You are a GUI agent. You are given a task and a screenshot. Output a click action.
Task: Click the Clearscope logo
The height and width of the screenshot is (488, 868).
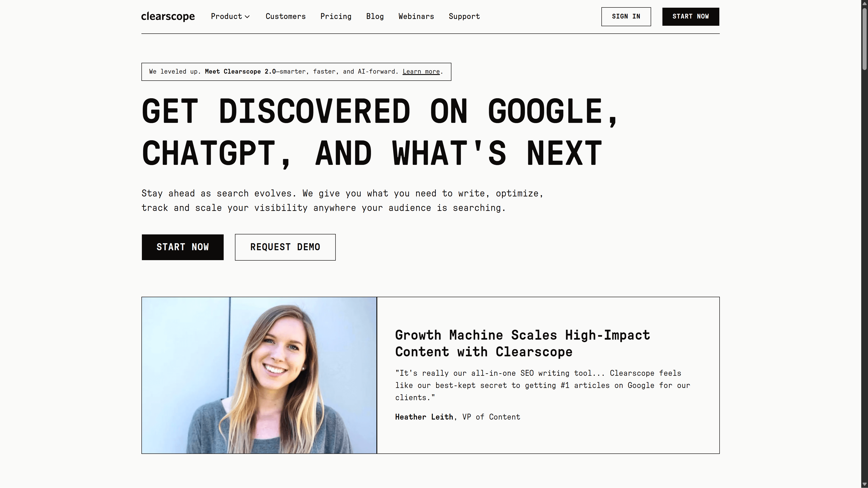(x=168, y=16)
